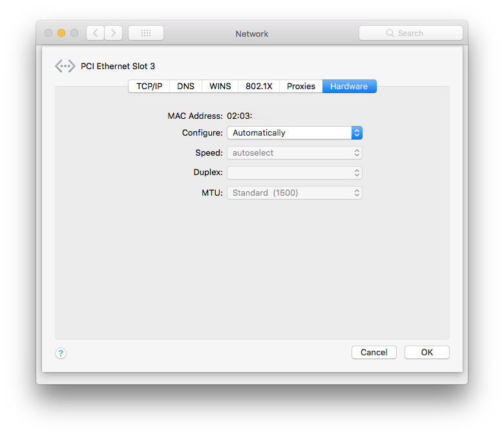Screen dimensions: 504x436
Task: Click the Cancel button
Action: 374,353
